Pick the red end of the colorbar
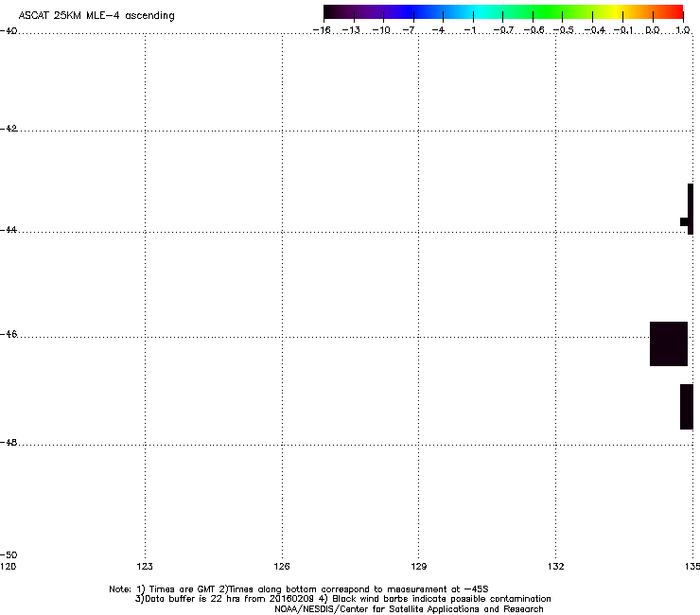This screenshot has width=700, height=615. (674, 11)
